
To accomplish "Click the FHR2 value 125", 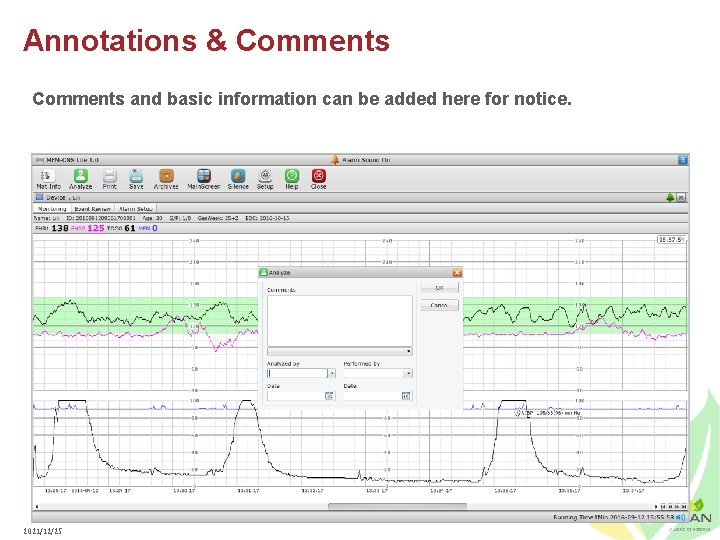I will (96, 228).
